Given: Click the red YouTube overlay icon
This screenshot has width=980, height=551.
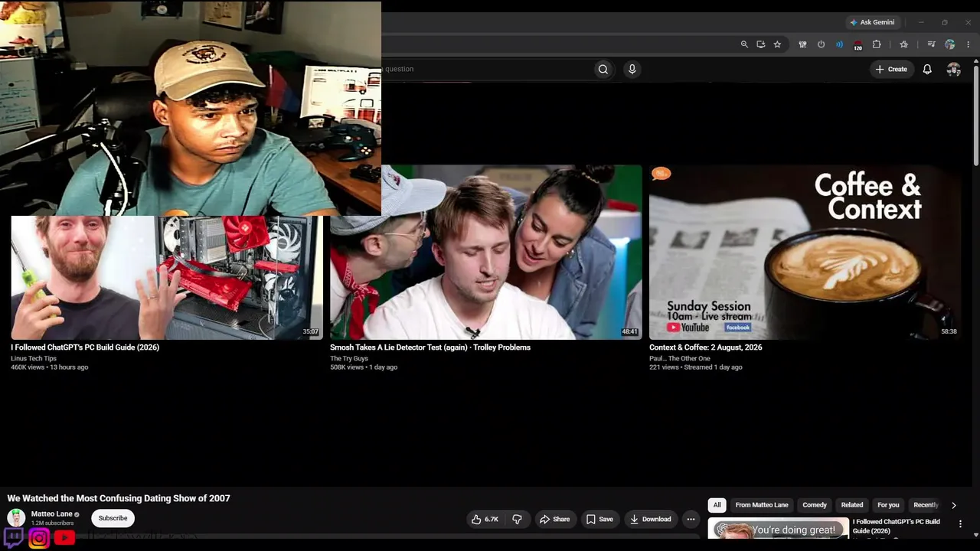Looking at the screenshot, I should [x=64, y=538].
